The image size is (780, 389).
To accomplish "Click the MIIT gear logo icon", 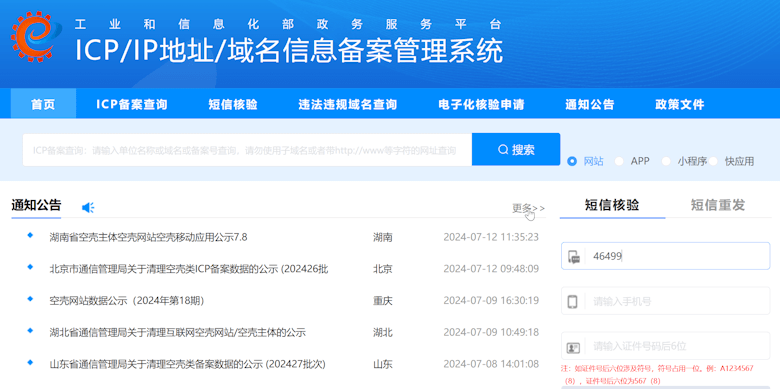I will point(36,36).
